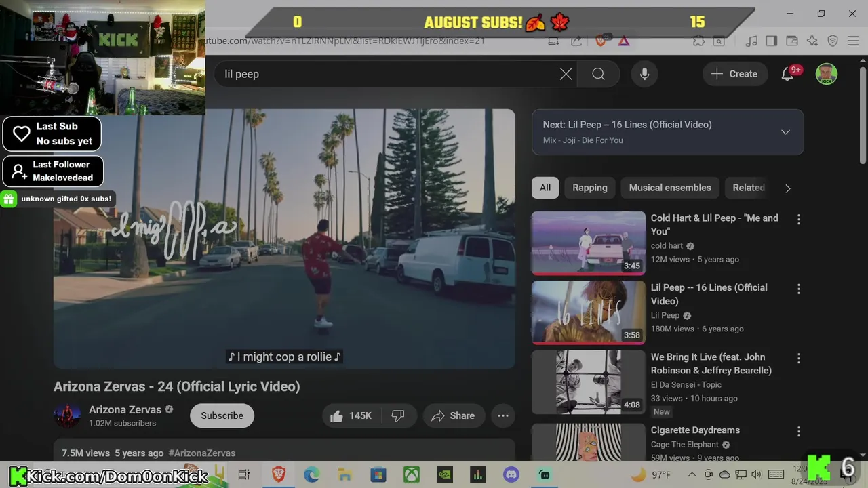The height and width of the screenshot is (488, 868).
Task: Open the Lil Peep 16 Lines thumbnail
Action: pos(589,312)
